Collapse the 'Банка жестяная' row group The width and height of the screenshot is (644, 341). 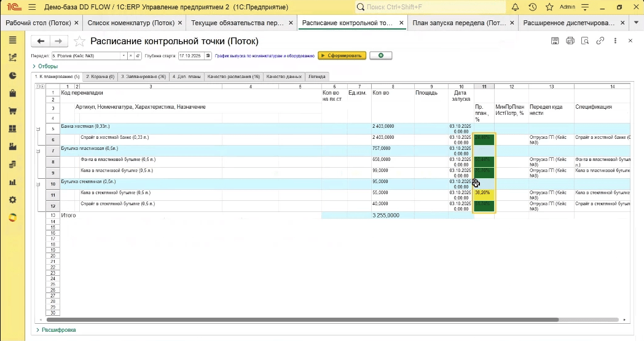click(x=38, y=129)
